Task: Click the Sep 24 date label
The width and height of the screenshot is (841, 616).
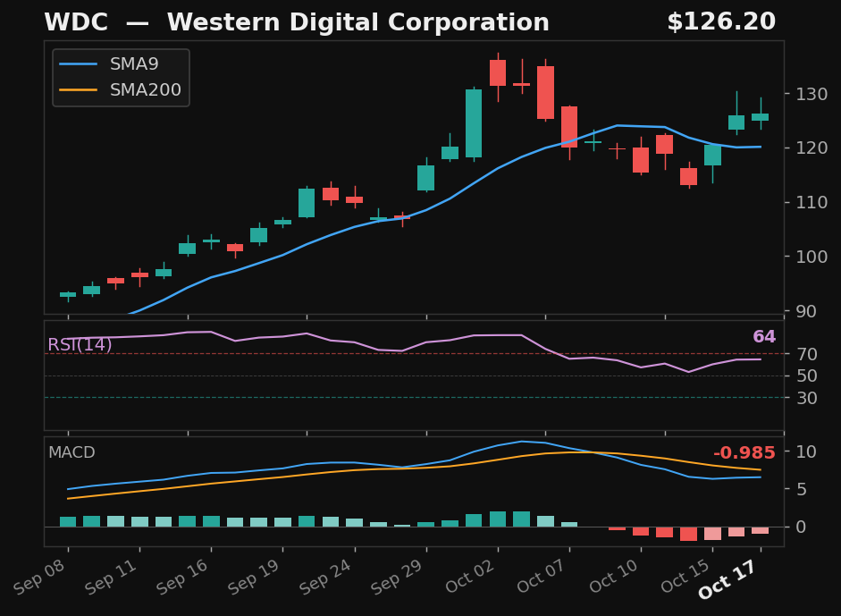Action: 325,577
